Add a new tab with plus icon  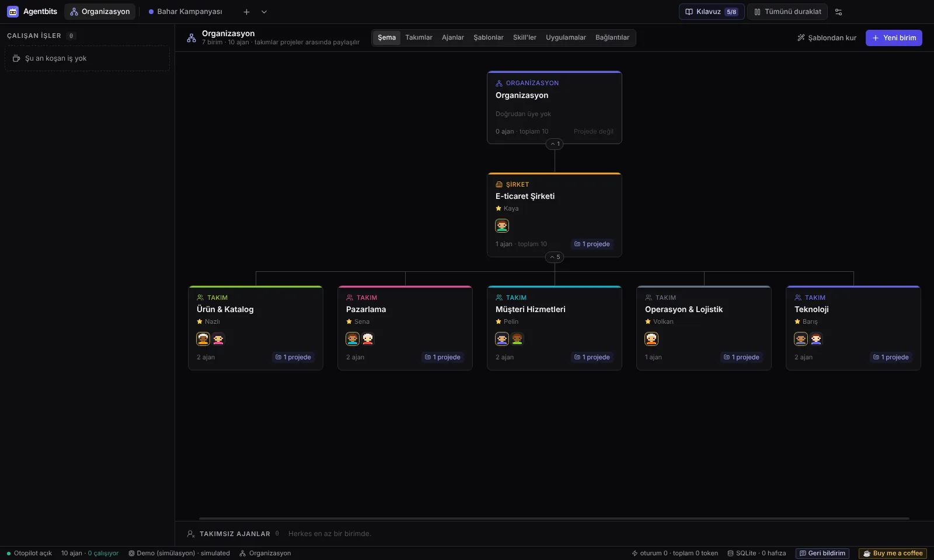click(x=246, y=12)
